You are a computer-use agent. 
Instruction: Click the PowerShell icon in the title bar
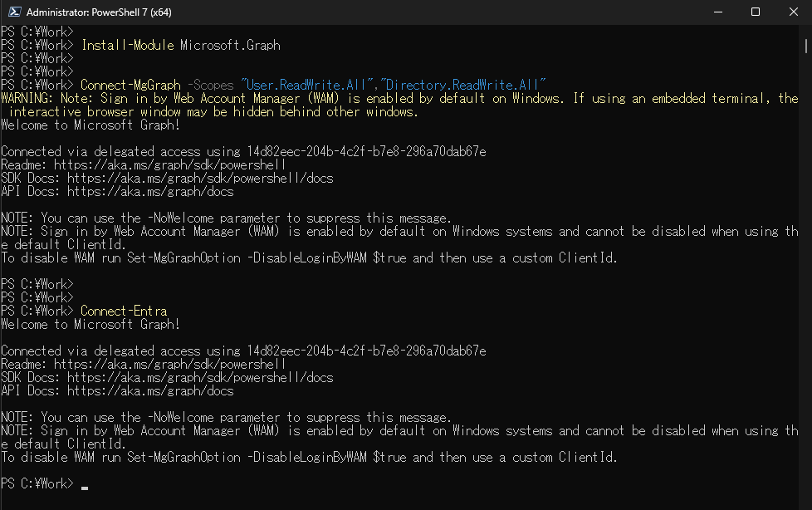(x=13, y=12)
